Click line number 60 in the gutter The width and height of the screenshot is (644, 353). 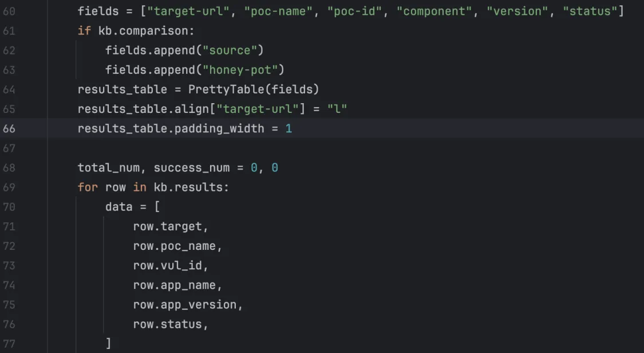pos(9,11)
